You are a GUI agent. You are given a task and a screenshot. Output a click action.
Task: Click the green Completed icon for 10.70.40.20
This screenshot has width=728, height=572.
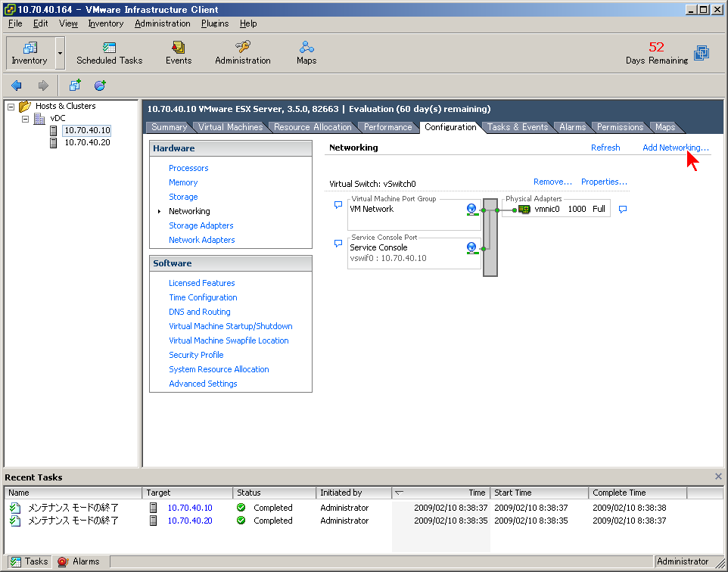coord(241,521)
